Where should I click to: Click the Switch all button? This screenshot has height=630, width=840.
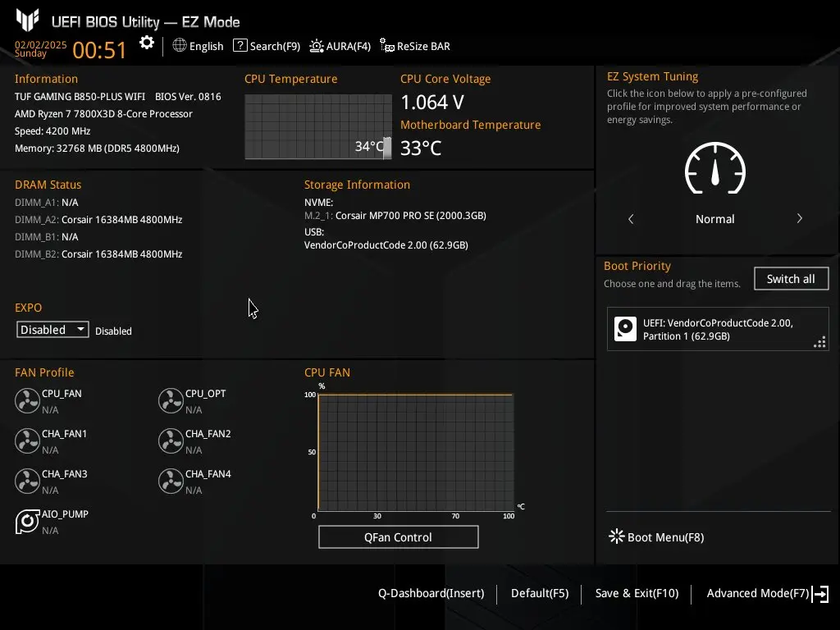(x=792, y=279)
